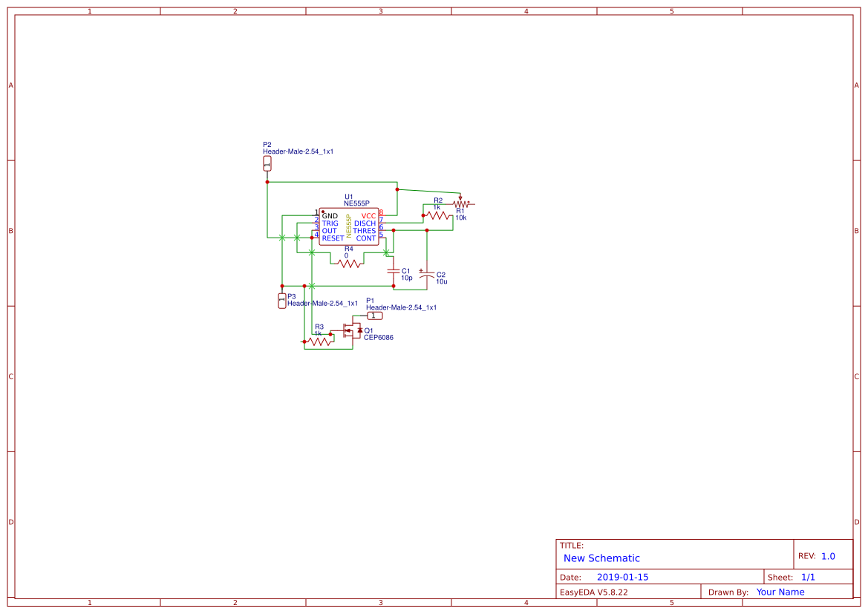Image resolution: width=868 pixels, height=614 pixels.
Task: Click the Sheet value 1/1
Action: click(808, 577)
